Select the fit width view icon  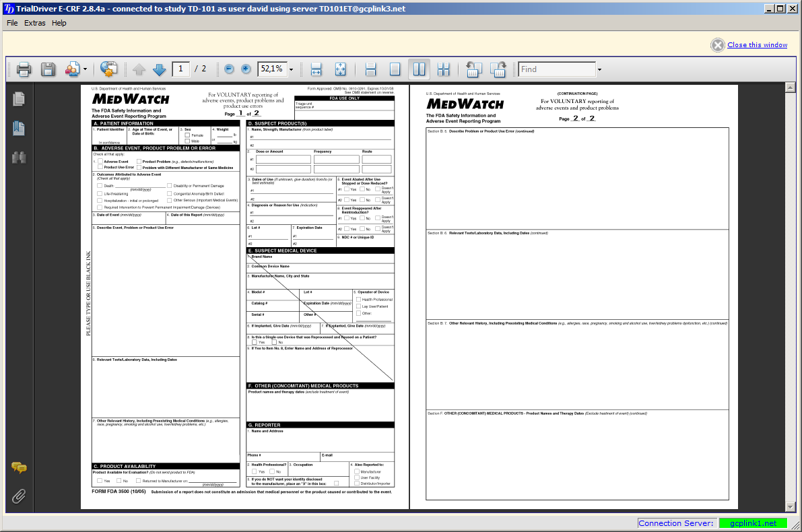tap(316, 69)
